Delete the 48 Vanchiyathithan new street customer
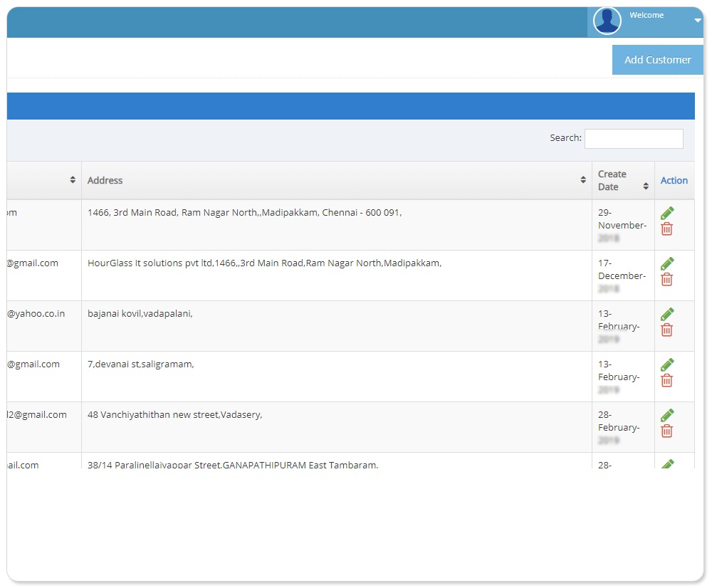 tap(666, 431)
